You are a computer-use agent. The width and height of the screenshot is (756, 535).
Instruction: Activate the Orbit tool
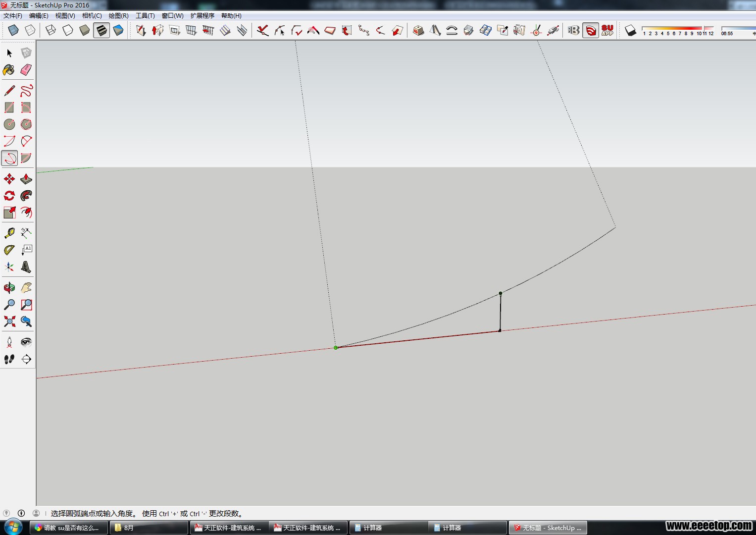9,288
